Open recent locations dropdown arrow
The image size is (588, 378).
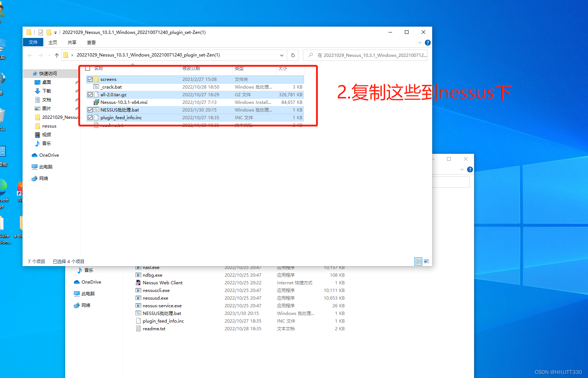point(49,55)
